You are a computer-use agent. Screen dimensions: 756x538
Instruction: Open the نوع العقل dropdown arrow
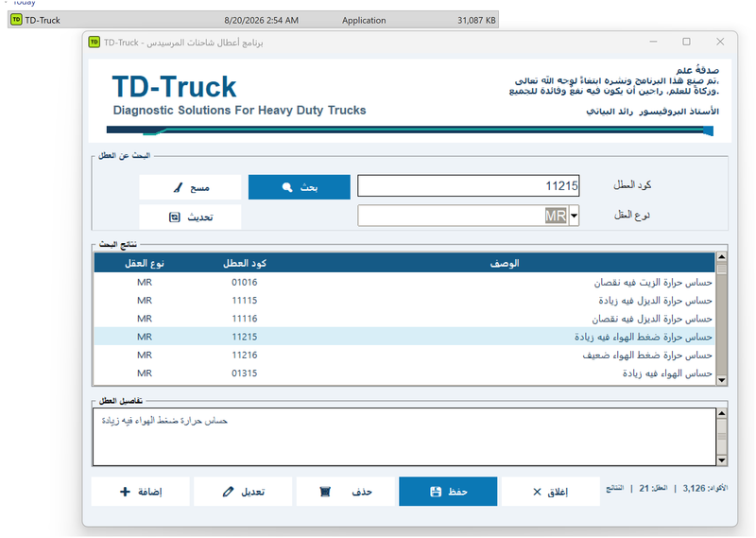pyautogui.click(x=574, y=216)
